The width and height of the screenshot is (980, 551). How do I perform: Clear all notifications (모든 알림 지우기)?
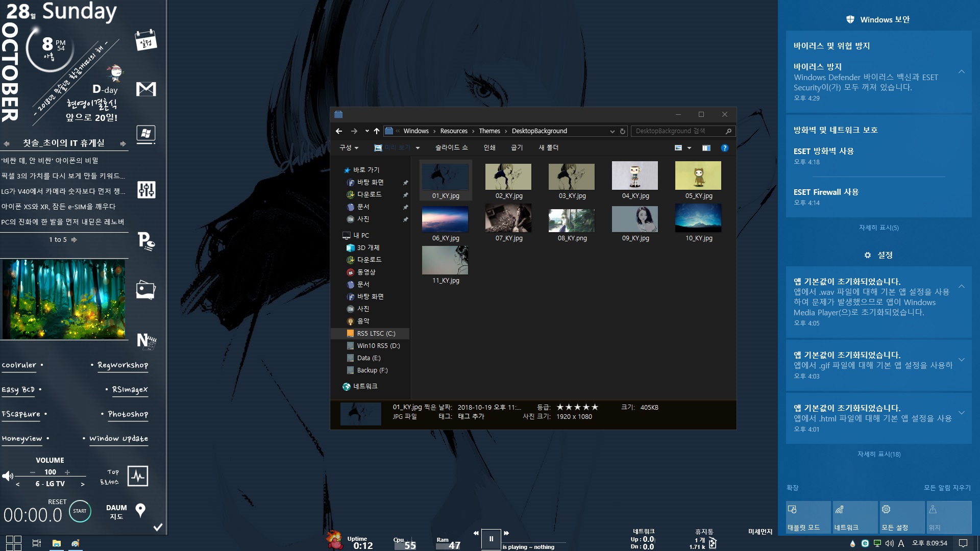[x=947, y=488]
